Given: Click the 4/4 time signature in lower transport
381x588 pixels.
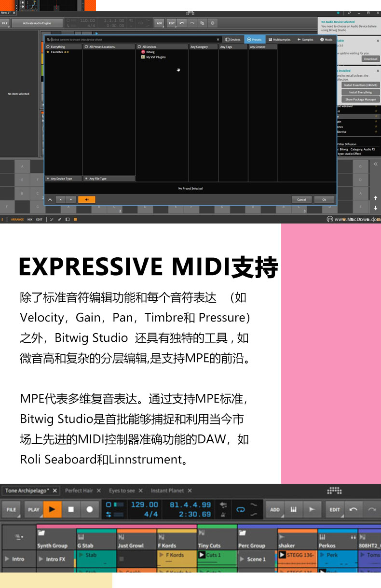Looking at the screenshot, I should (x=151, y=514).
